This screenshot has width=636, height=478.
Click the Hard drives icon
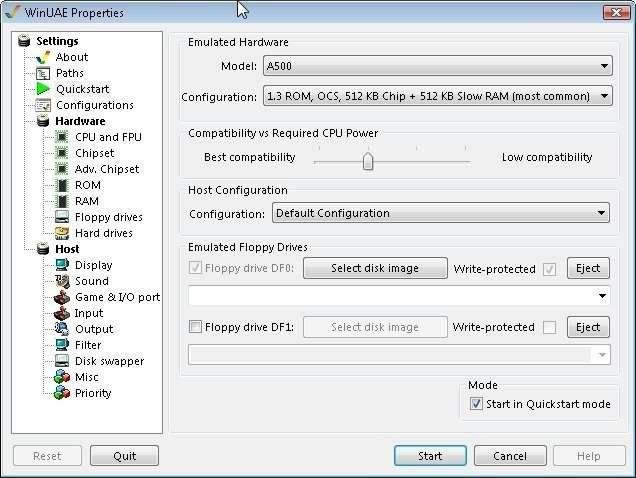point(62,233)
